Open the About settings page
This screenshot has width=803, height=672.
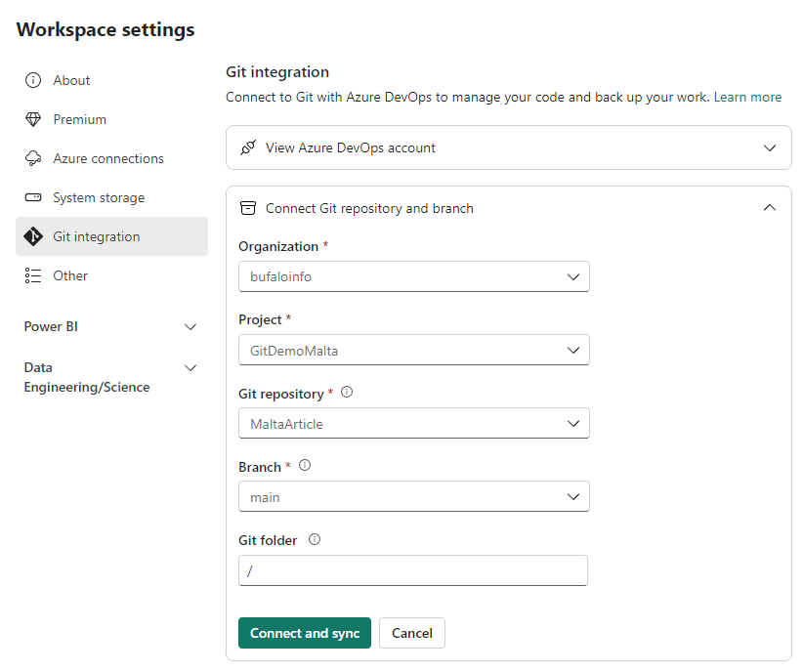[111, 80]
